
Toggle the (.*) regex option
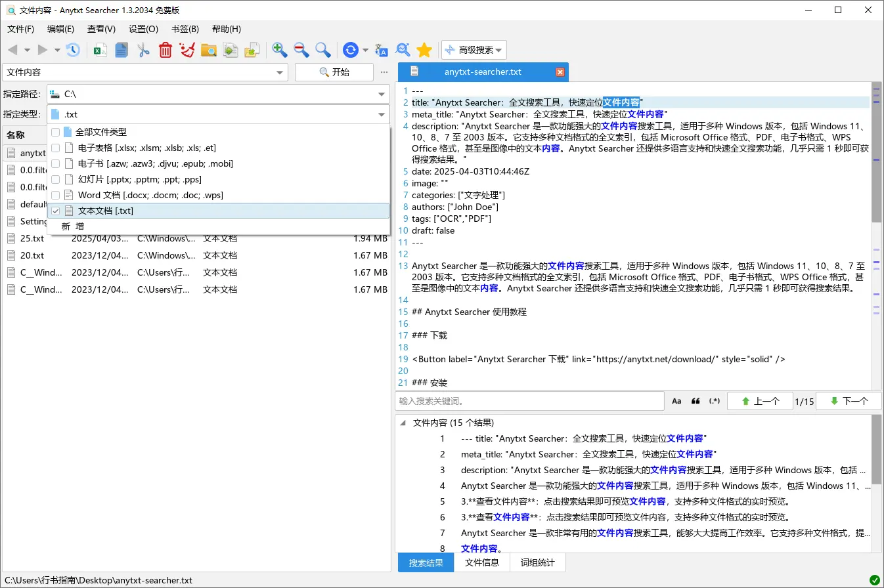point(715,401)
